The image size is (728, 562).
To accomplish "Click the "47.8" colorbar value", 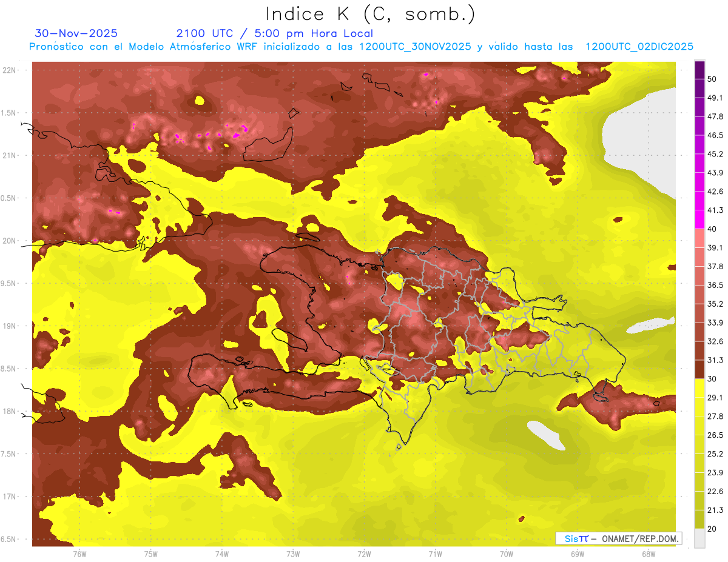I will 715,116.
